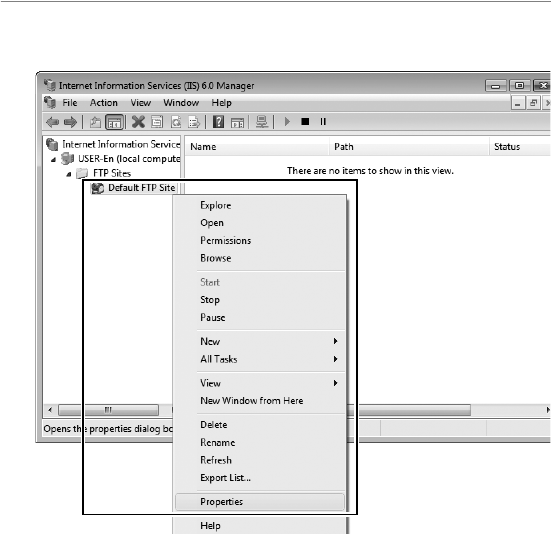Choose Pause from the context menu
This screenshot has height=534, width=551.
pos(260,317)
